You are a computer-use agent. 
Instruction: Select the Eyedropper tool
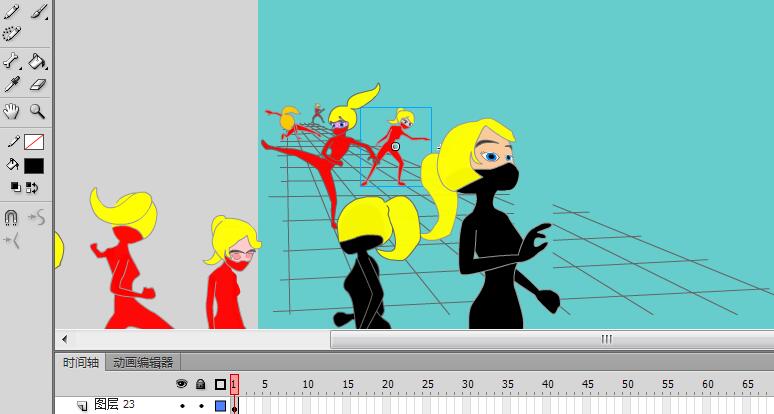tap(12, 84)
